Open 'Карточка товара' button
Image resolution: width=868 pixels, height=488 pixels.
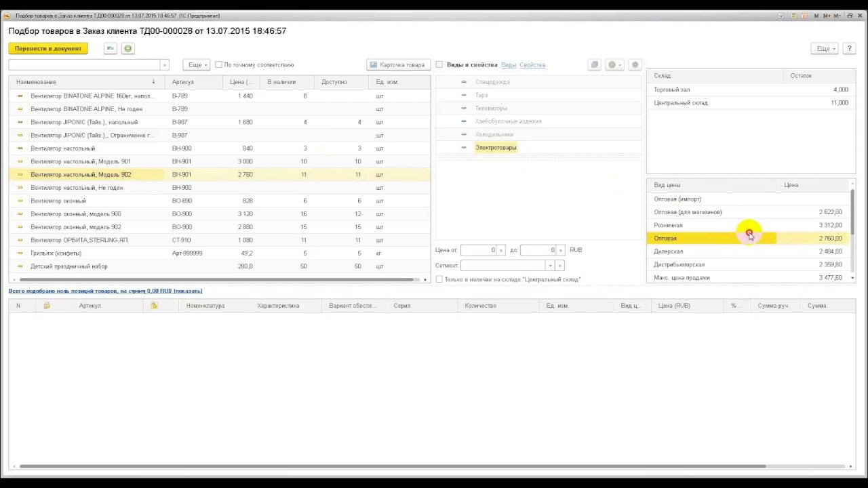[x=398, y=65]
